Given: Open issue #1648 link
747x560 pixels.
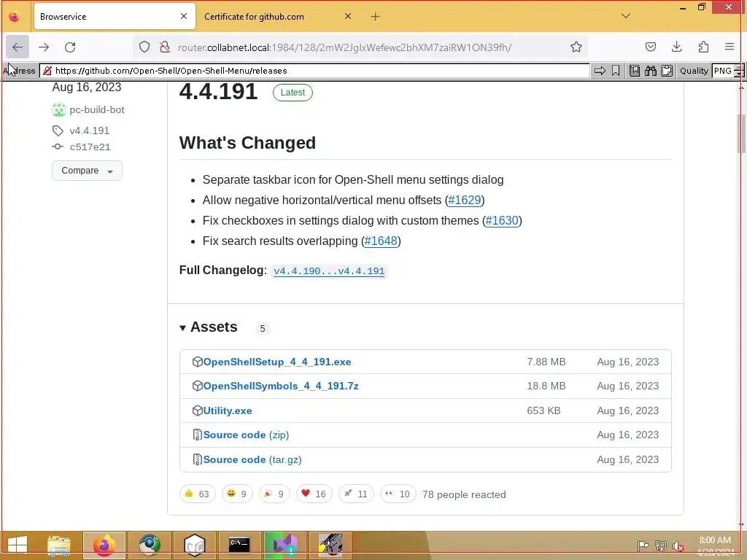Looking at the screenshot, I should (x=381, y=241).
